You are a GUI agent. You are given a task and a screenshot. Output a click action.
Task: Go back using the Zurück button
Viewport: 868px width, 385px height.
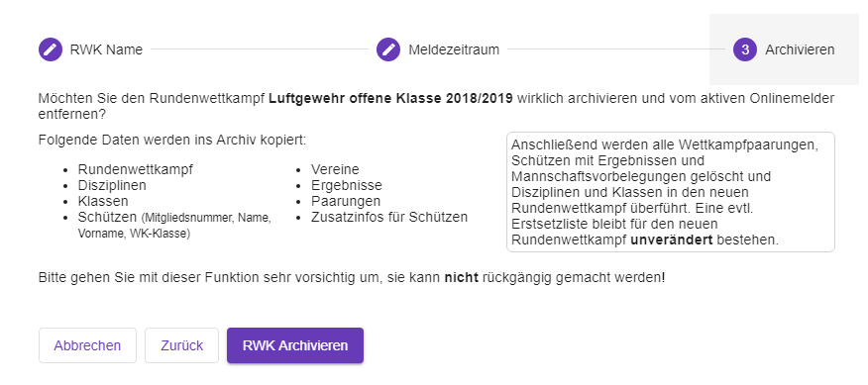181,345
